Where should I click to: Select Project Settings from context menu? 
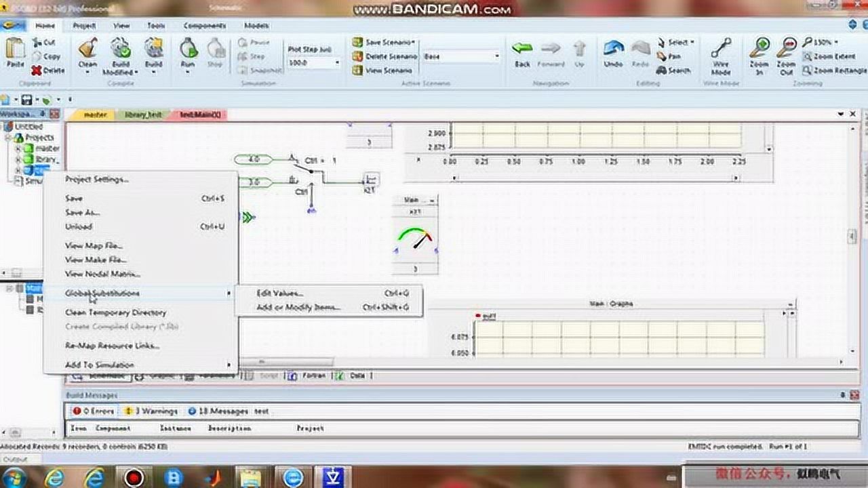96,180
